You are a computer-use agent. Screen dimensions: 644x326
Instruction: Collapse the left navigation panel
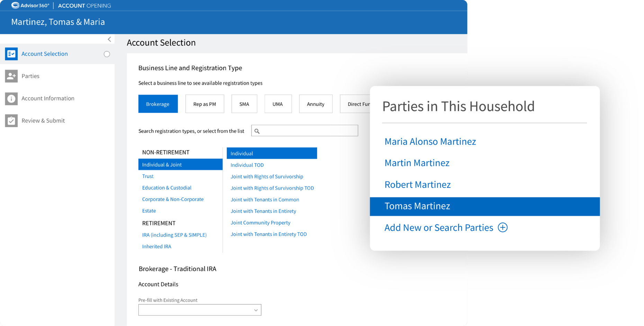[109, 39]
